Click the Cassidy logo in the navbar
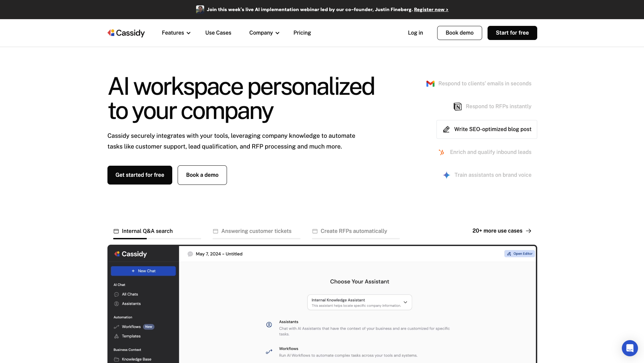This screenshot has height=363, width=644. [x=126, y=33]
